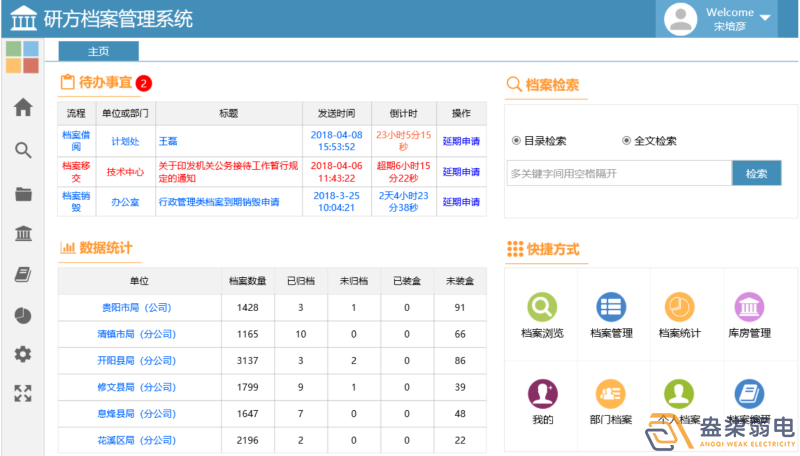Click the colored squares logo in sidebar

coord(22,57)
